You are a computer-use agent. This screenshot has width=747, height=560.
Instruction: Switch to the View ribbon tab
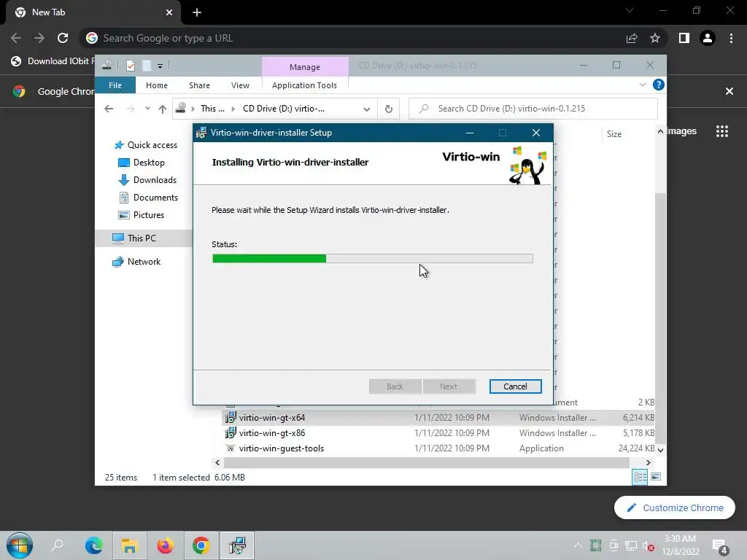(x=240, y=85)
